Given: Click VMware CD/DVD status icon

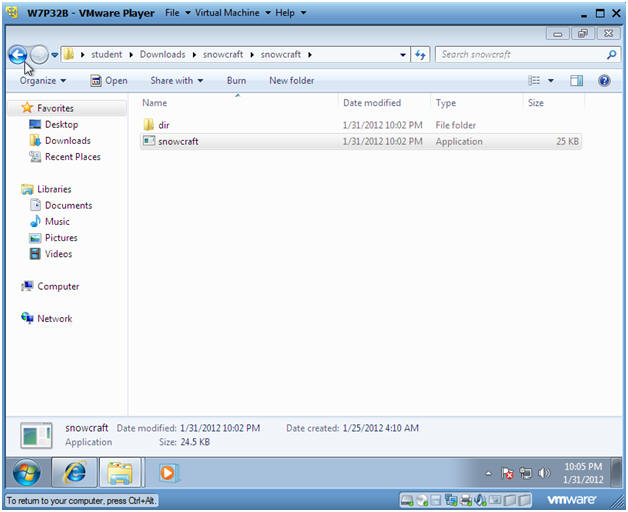Looking at the screenshot, I should pos(422,500).
